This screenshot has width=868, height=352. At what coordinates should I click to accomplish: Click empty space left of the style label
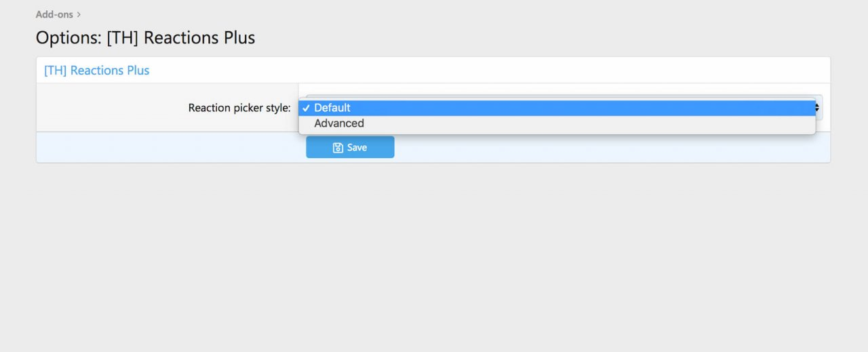coord(108,108)
